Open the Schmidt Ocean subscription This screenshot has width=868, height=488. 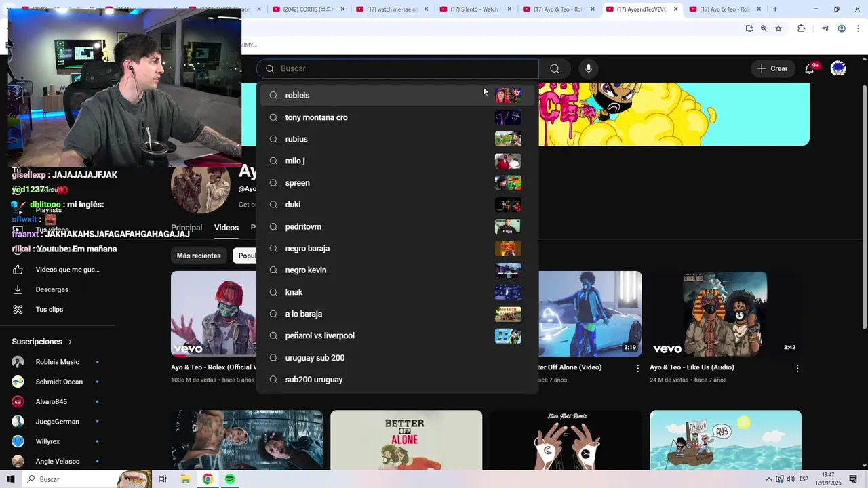[58, 382]
